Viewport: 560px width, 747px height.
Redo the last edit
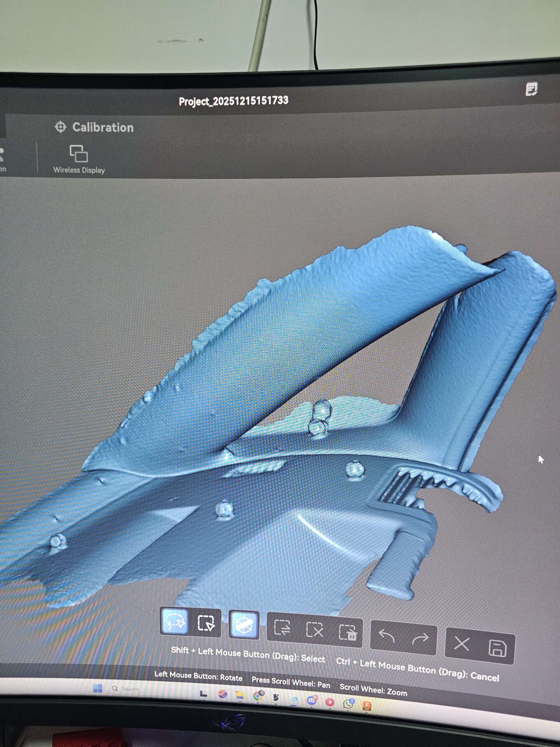(420, 638)
